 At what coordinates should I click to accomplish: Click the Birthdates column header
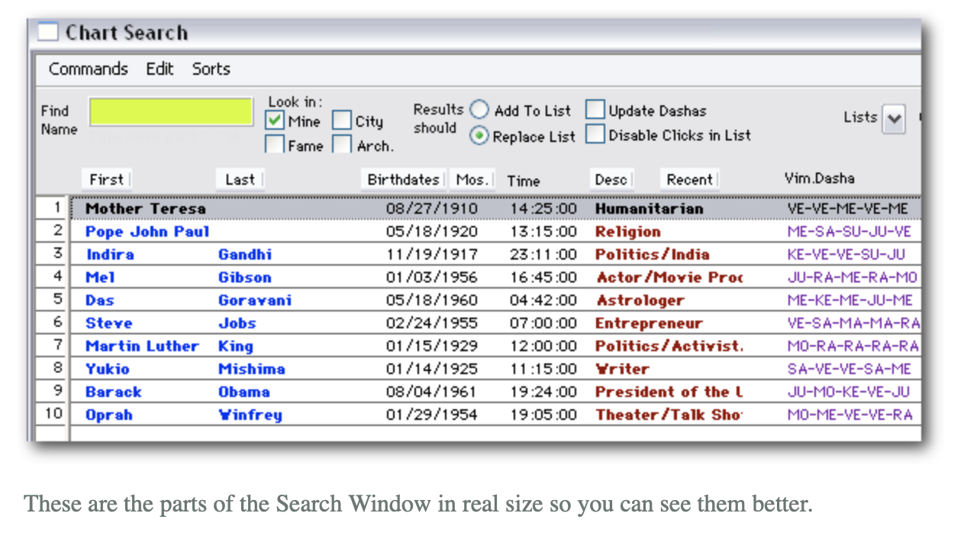(x=403, y=179)
